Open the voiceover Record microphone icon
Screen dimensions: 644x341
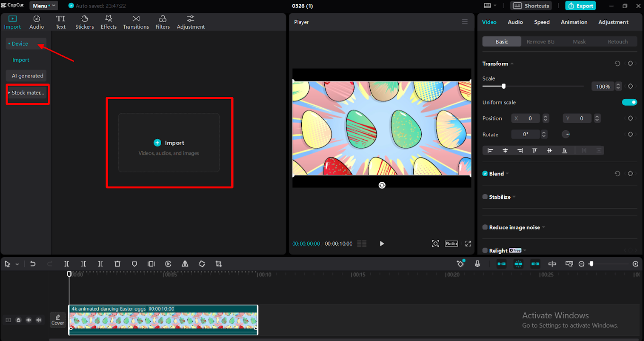coord(477,264)
